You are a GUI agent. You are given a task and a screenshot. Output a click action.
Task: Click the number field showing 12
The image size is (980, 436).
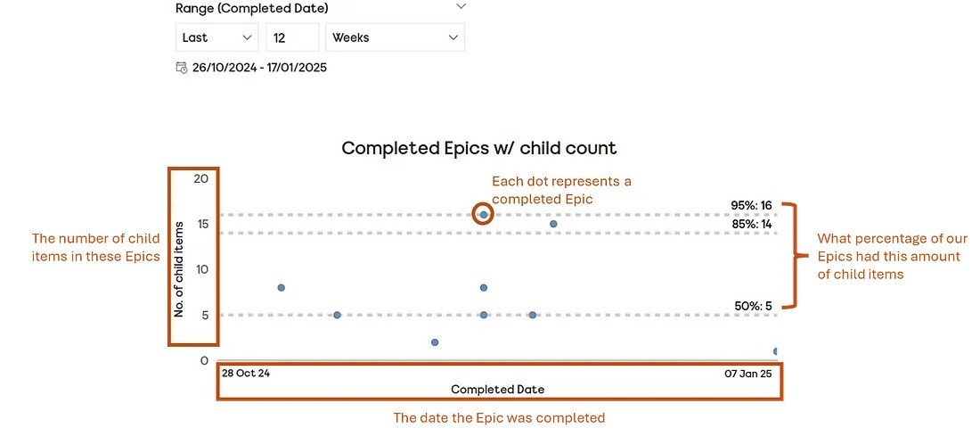coord(292,37)
